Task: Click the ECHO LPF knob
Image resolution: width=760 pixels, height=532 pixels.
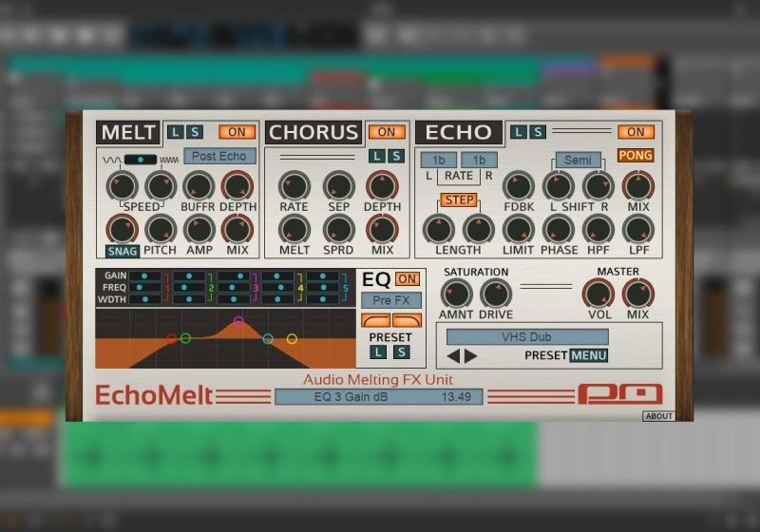Action: tap(638, 229)
